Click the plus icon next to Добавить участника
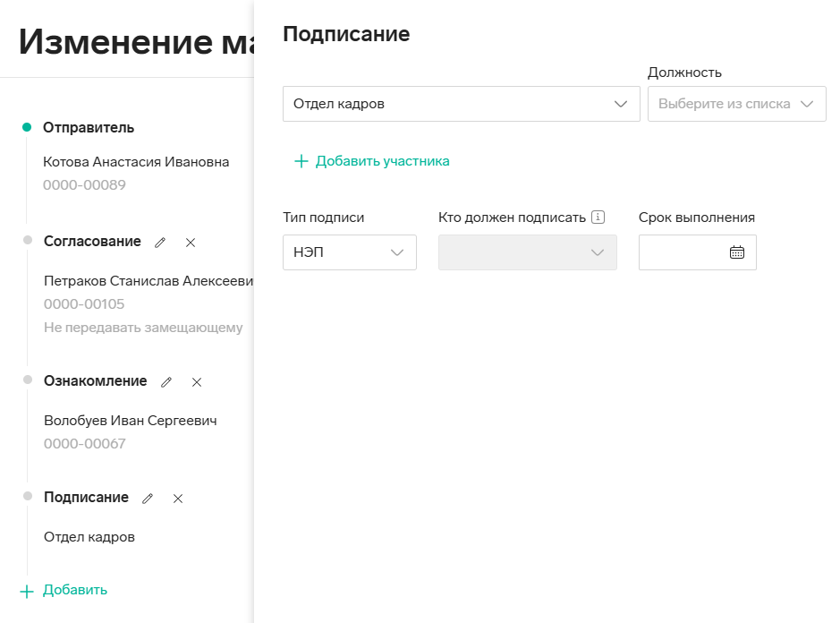 (301, 161)
